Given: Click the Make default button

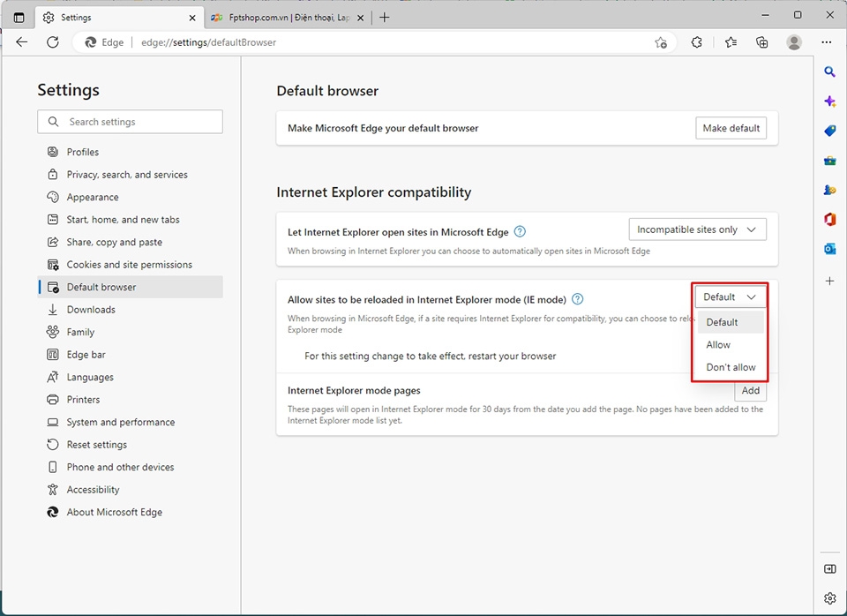Looking at the screenshot, I should point(731,128).
